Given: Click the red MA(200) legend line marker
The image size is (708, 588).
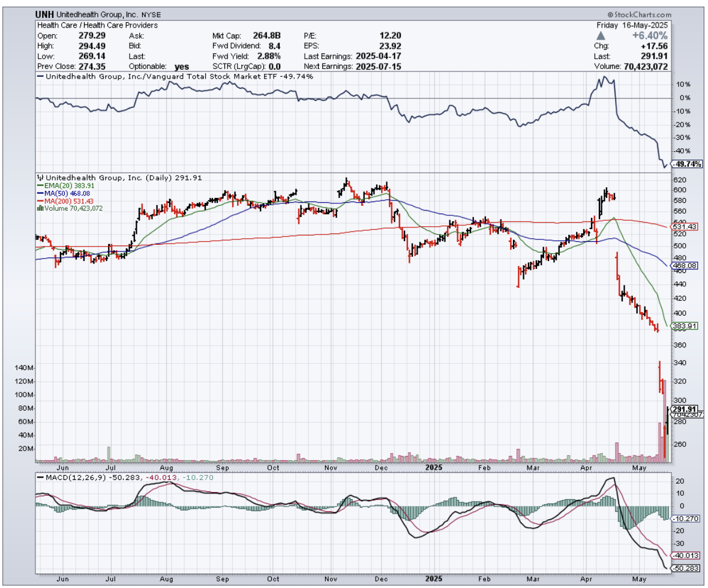Looking at the screenshot, I should coord(40,201).
